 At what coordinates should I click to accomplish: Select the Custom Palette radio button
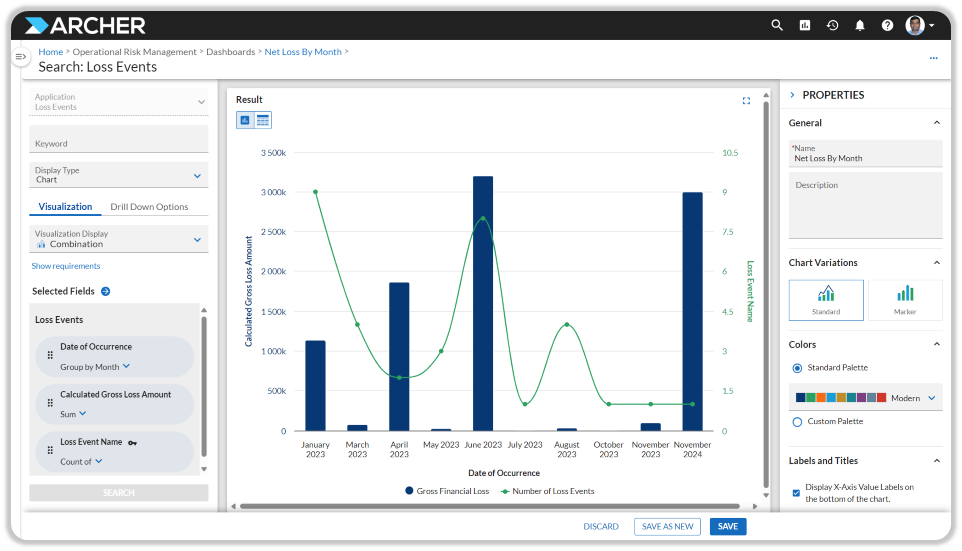click(797, 422)
